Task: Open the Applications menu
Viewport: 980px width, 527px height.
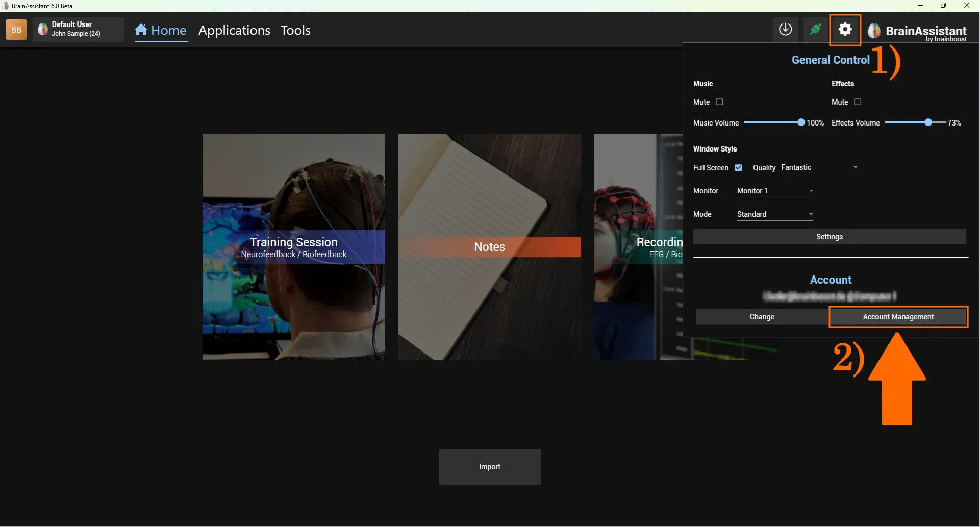Action: click(234, 30)
